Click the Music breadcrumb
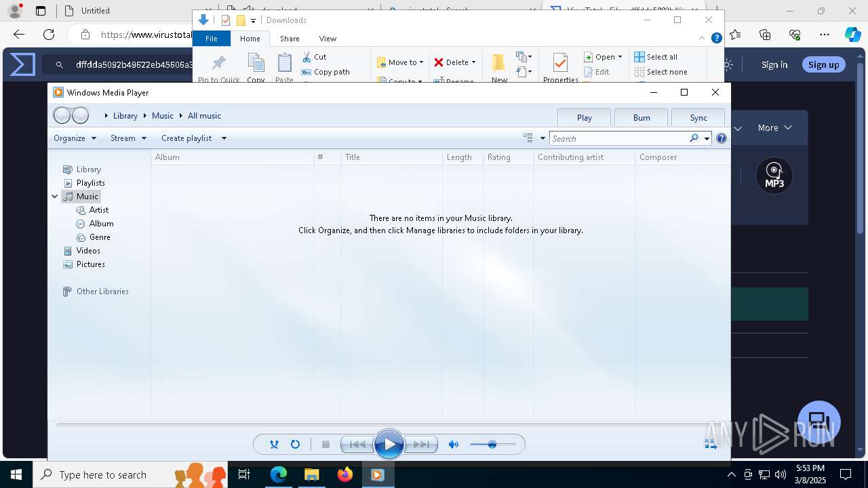Image resolution: width=868 pixels, height=488 pixels. (163, 116)
